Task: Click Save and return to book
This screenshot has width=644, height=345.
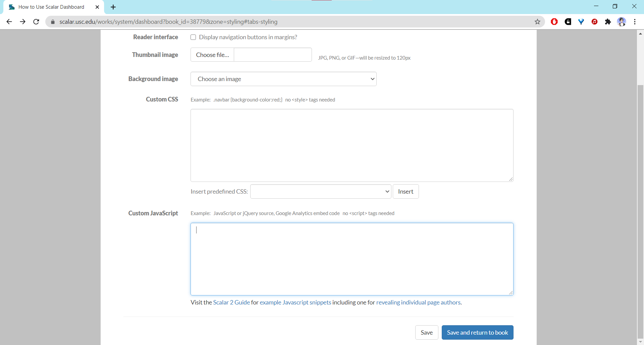Action: point(477,333)
